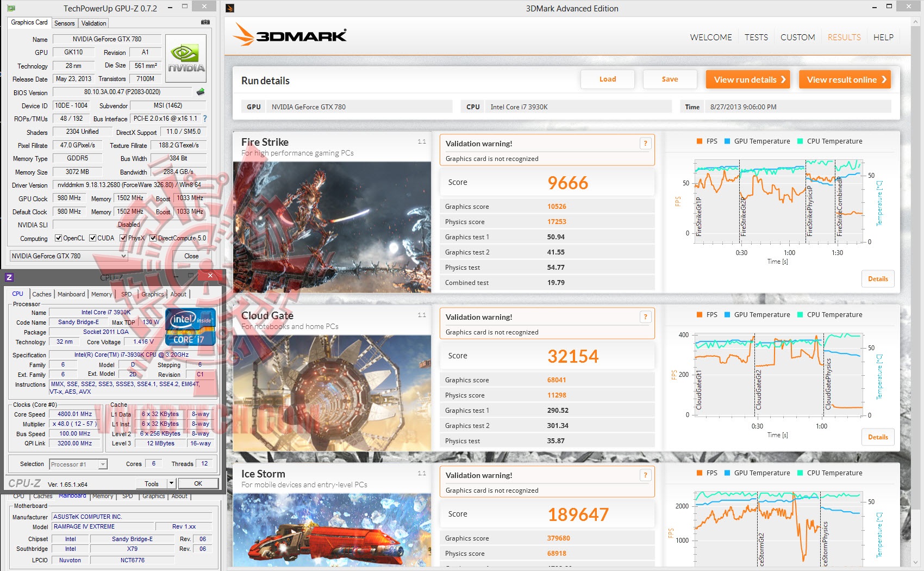Select the RESULTS menu in 3DMark
924x571 pixels.
(844, 38)
